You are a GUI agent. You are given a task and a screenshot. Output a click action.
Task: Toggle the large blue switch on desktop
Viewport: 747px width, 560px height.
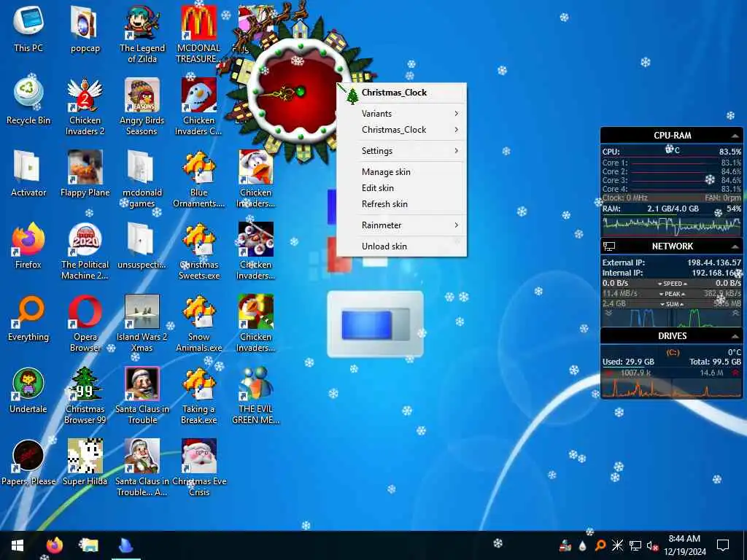(376, 325)
